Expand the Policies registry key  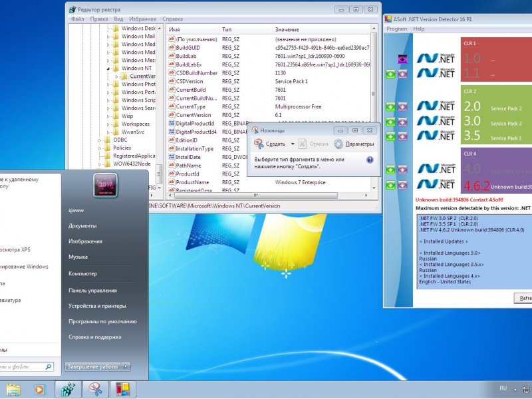(x=100, y=148)
